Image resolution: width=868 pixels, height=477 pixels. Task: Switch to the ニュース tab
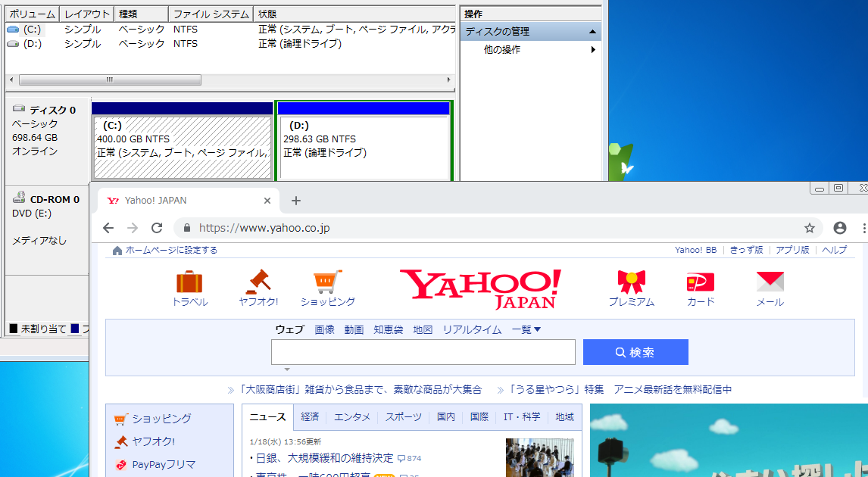coord(267,417)
